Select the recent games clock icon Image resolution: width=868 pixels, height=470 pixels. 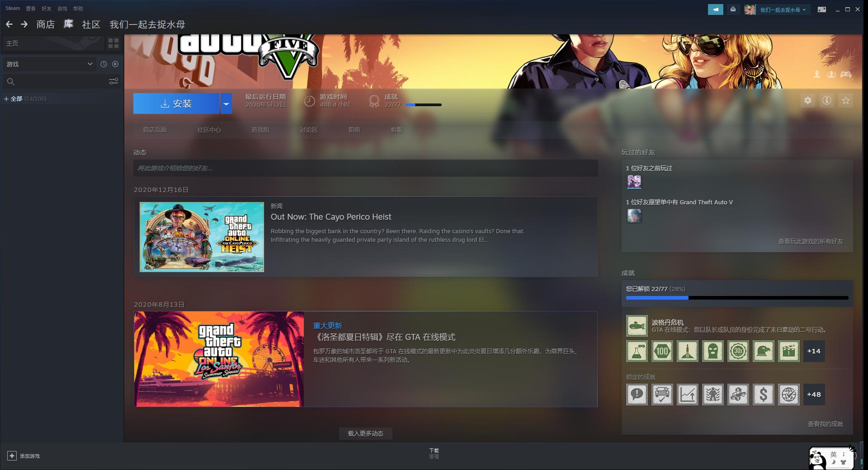point(104,64)
